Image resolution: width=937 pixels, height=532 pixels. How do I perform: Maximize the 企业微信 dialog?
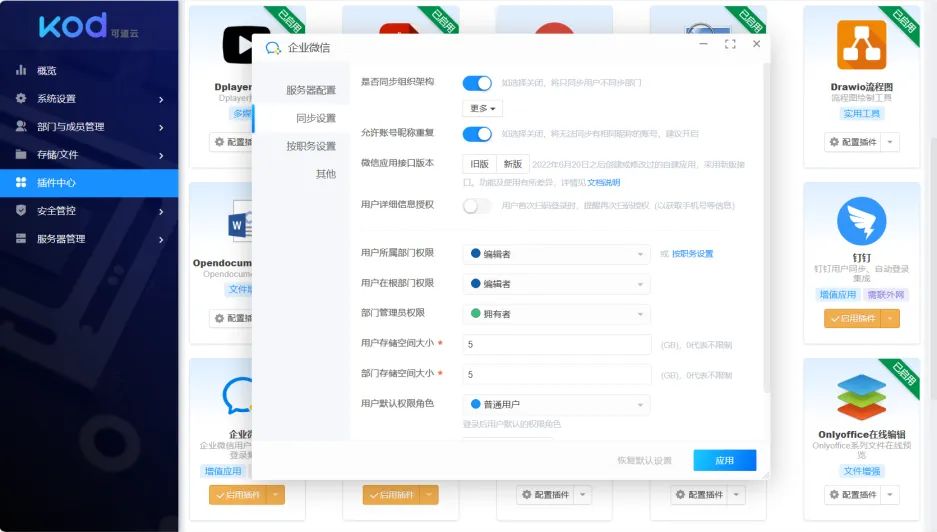coord(730,44)
